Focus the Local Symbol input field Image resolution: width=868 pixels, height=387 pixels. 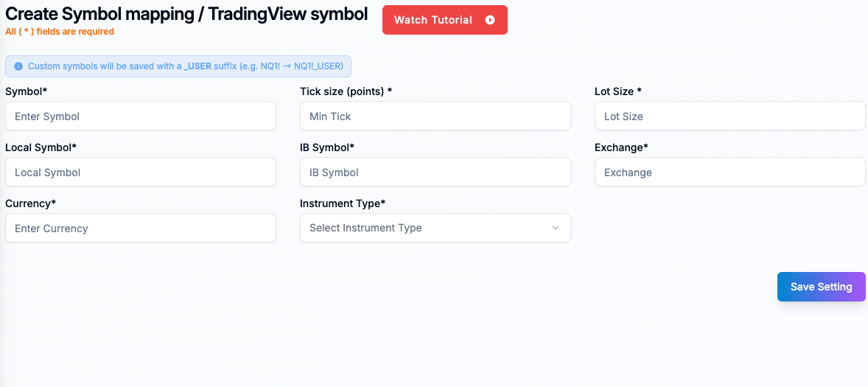pyautogui.click(x=141, y=172)
